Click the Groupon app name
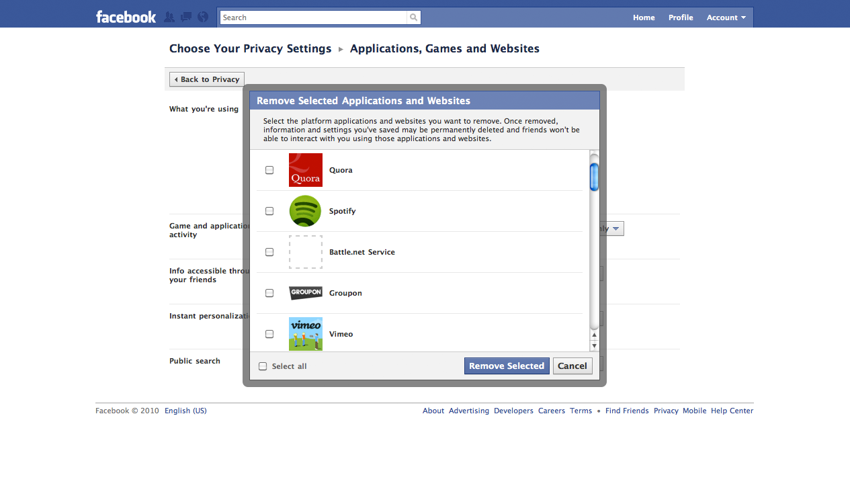 (345, 293)
